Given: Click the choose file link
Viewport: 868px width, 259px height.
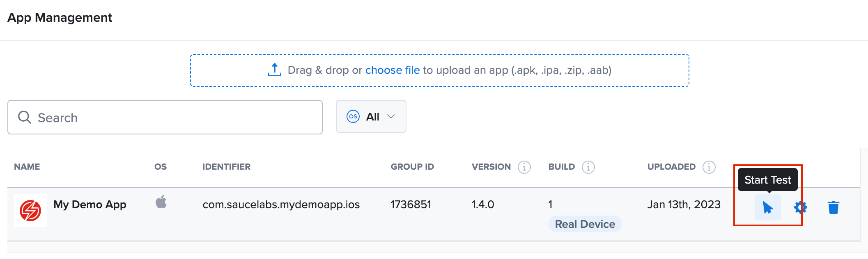Looking at the screenshot, I should tap(392, 70).
